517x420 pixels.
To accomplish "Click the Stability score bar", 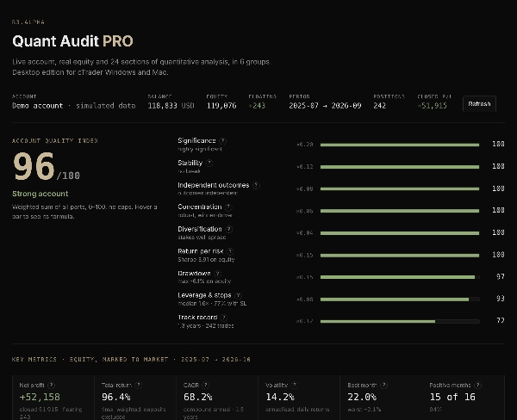I will 400,167.
